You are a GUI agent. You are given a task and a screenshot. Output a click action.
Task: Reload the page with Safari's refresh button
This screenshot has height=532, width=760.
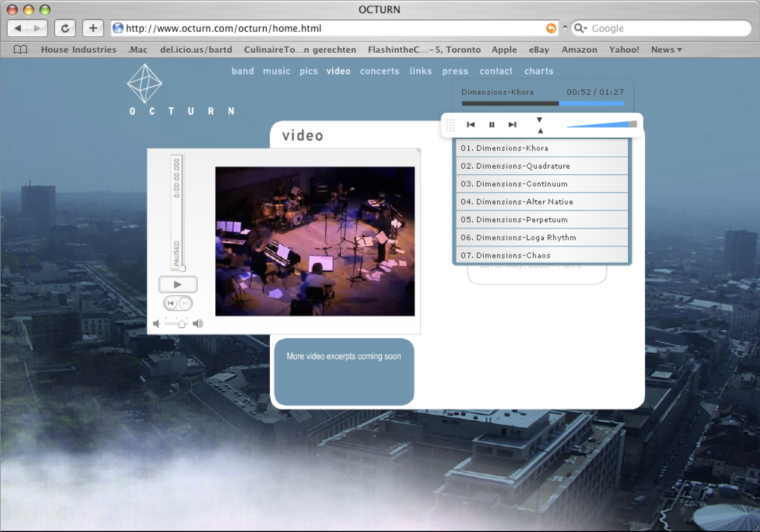point(65,28)
